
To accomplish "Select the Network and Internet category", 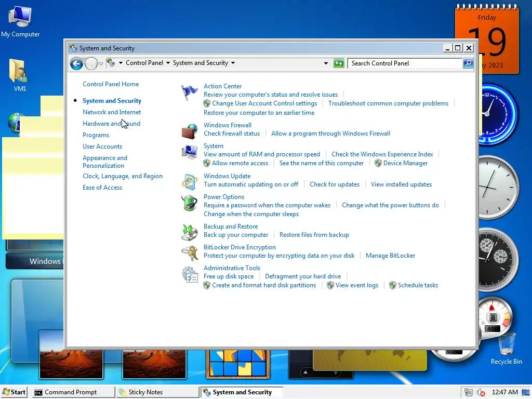I will click(x=112, y=112).
